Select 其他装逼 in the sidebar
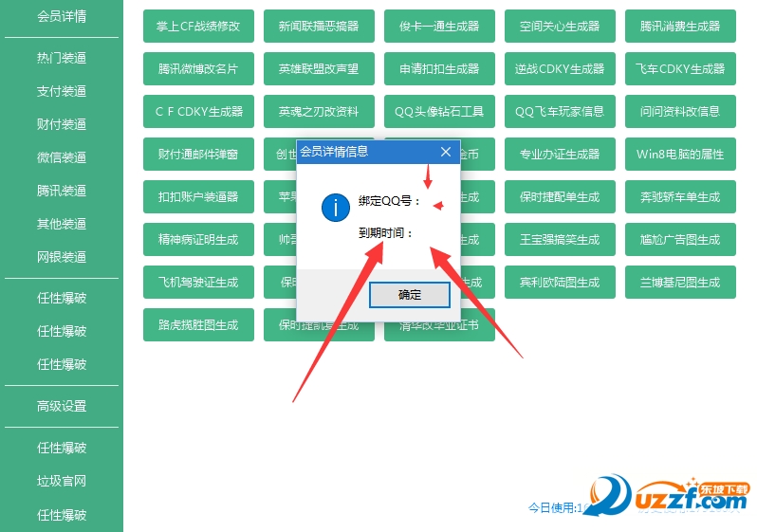The image size is (757, 532). pos(62,224)
